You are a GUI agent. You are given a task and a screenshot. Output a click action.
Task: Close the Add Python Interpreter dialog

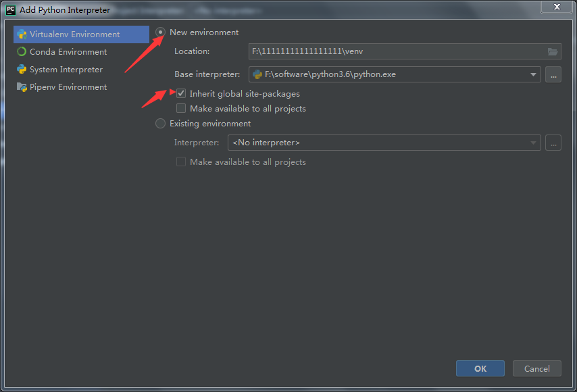557,7
